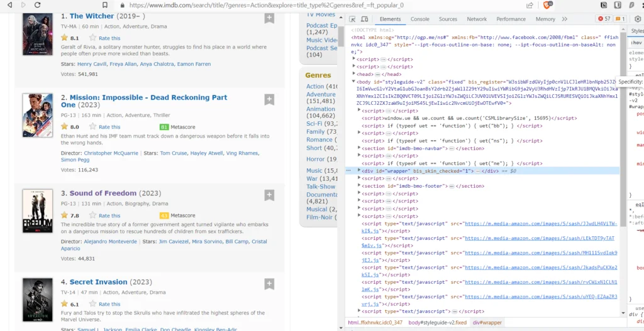Toggle the device toolbar icon
Screen dimensions: 644x331
(x=364, y=19)
